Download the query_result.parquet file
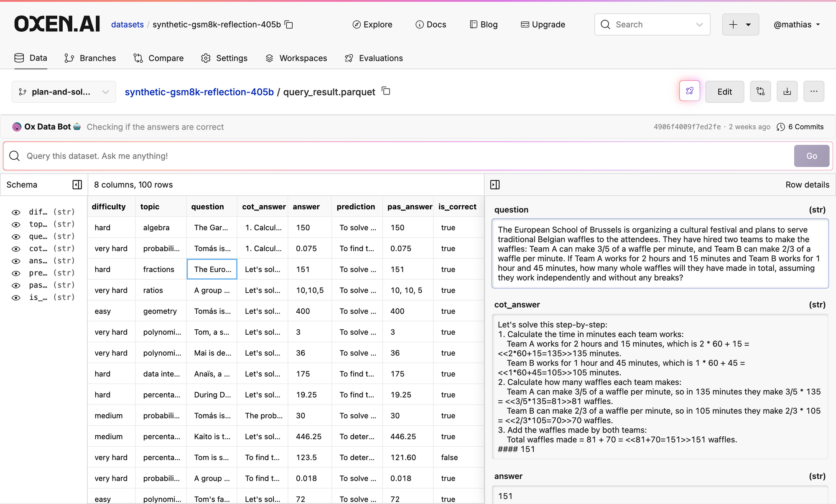Screen dimensions: 836x504 click(787, 91)
